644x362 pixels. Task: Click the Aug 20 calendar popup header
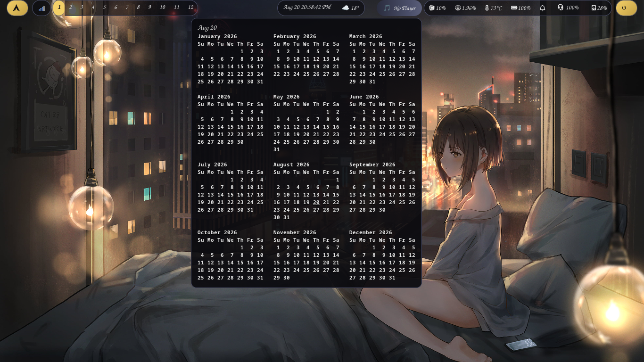click(207, 28)
